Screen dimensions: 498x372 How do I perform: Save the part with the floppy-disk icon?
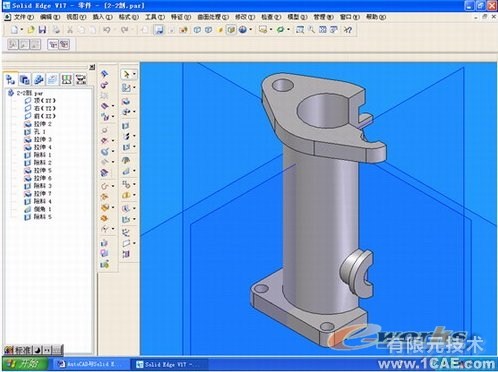pyautogui.click(x=43, y=30)
